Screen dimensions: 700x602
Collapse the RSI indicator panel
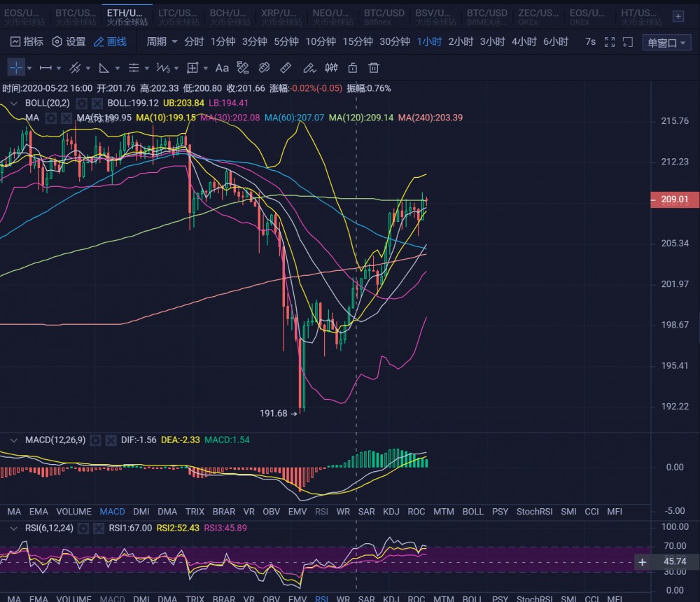[x=13, y=528]
